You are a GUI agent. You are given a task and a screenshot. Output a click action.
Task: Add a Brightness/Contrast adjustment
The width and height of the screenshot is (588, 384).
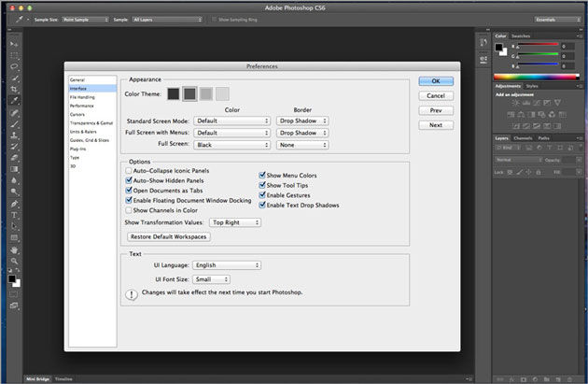515,103
